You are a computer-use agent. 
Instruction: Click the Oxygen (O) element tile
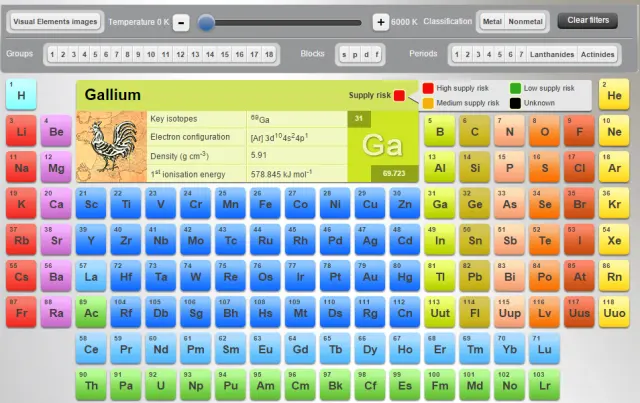[x=544, y=131]
